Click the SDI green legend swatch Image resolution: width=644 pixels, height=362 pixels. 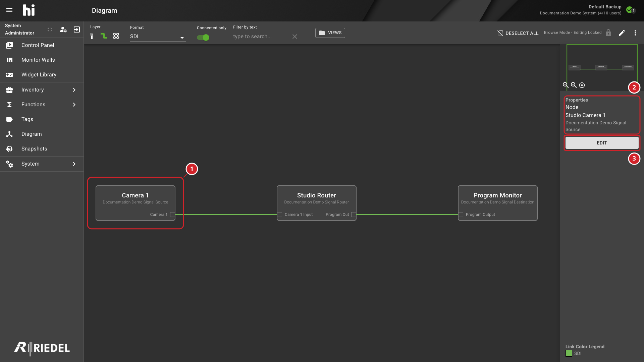point(569,353)
